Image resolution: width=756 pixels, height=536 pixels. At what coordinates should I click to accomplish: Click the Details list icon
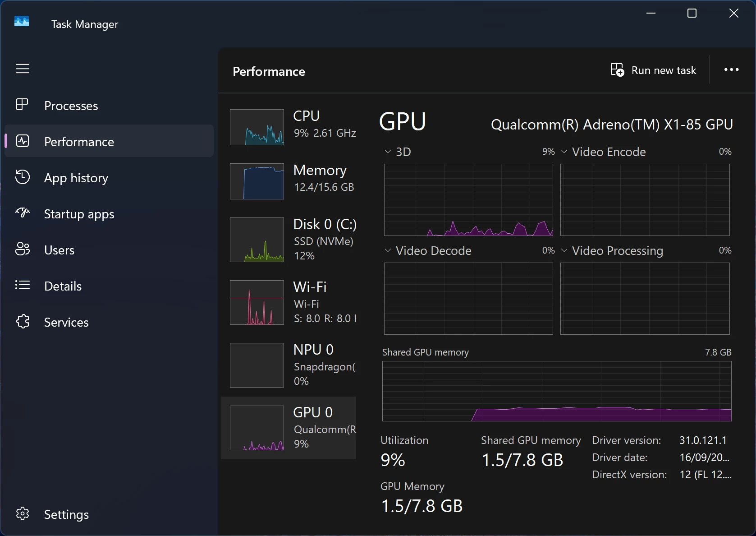tap(23, 285)
